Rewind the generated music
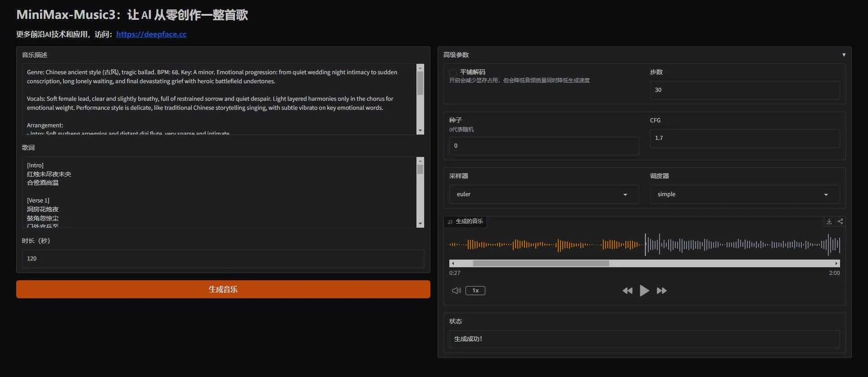Viewport: 868px width, 377px height. (627, 291)
